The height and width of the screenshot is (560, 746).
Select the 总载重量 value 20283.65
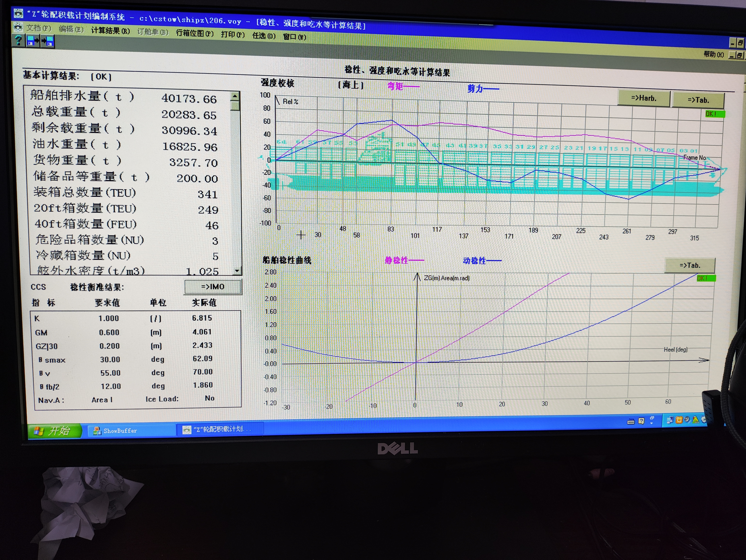189,115
